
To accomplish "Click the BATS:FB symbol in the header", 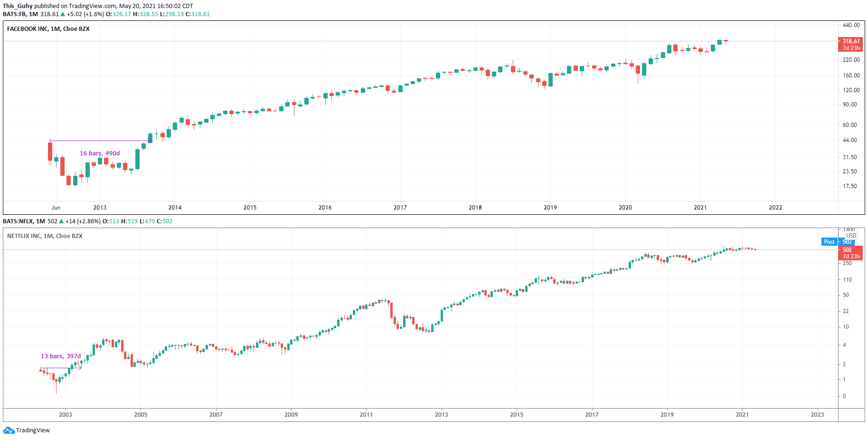I will tap(14, 14).
